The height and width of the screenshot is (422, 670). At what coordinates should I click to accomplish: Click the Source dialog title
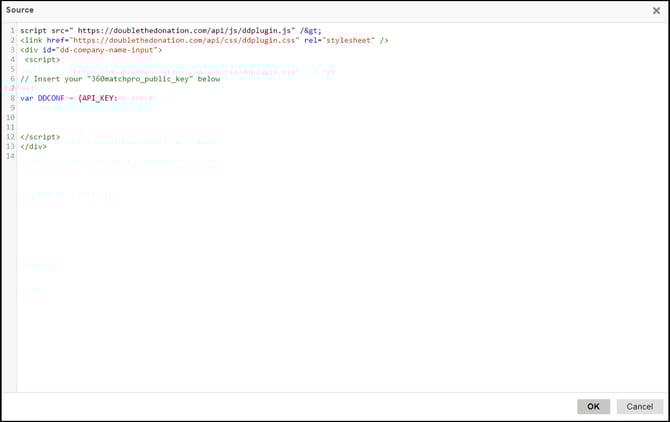point(20,10)
